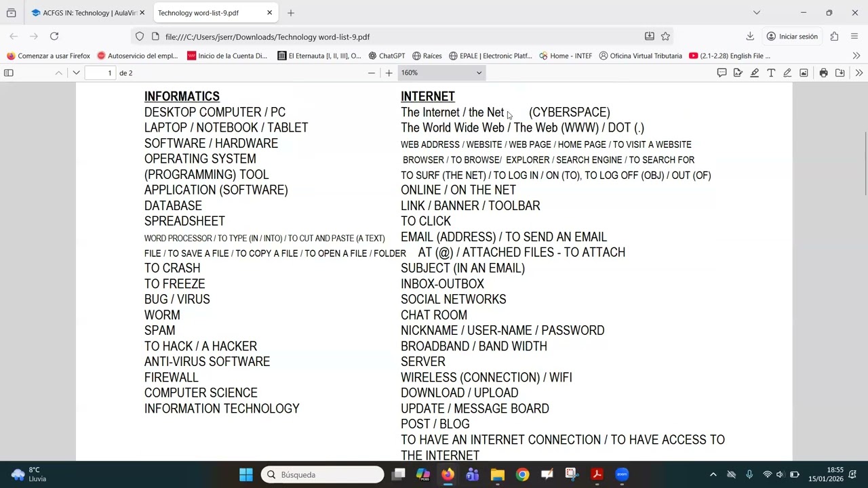Open Zoom from the taskbar
Image resolution: width=868 pixels, height=488 pixels.
click(x=622, y=474)
